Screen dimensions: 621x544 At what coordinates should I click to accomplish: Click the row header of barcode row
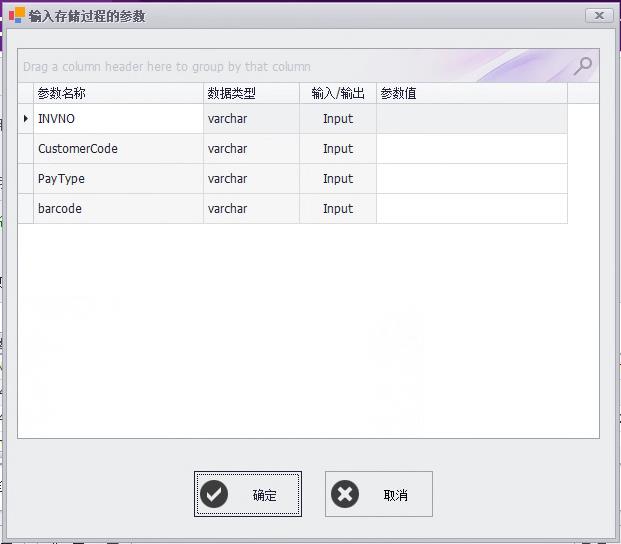coord(26,209)
